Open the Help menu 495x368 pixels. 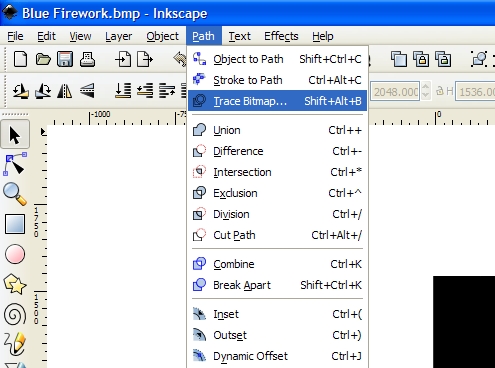(x=323, y=36)
